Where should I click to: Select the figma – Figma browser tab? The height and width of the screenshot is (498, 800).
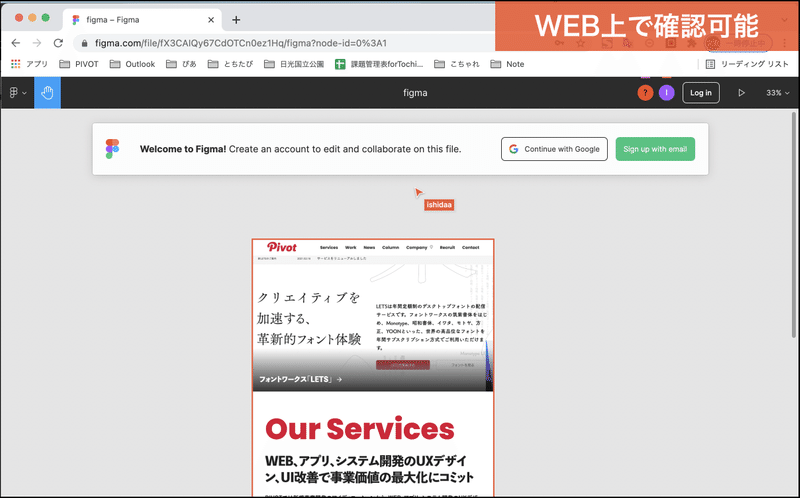(142, 20)
